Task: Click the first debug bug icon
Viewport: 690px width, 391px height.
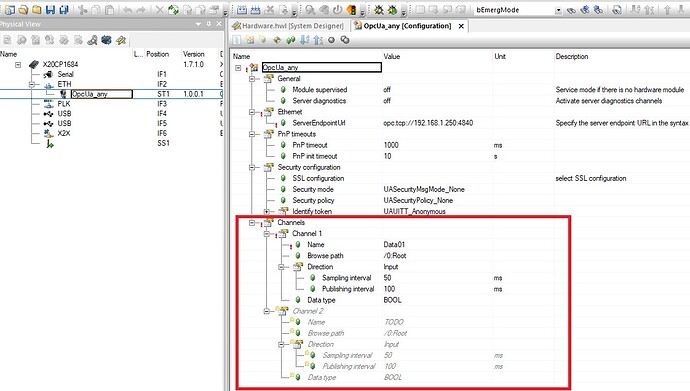Action: pyautogui.click(x=378, y=9)
